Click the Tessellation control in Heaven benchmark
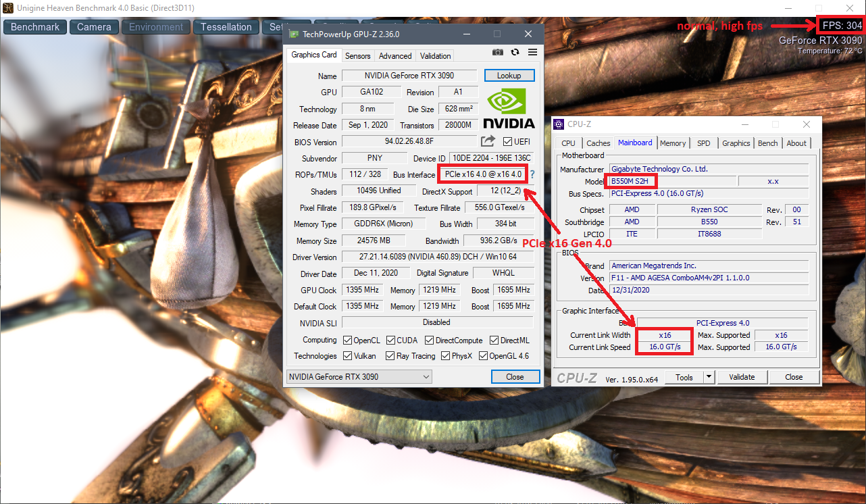866x504 pixels. click(x=226, y=27)
